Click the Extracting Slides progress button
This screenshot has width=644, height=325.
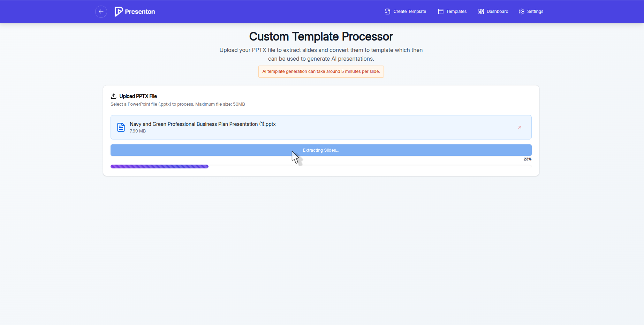(x=321, y=150)
